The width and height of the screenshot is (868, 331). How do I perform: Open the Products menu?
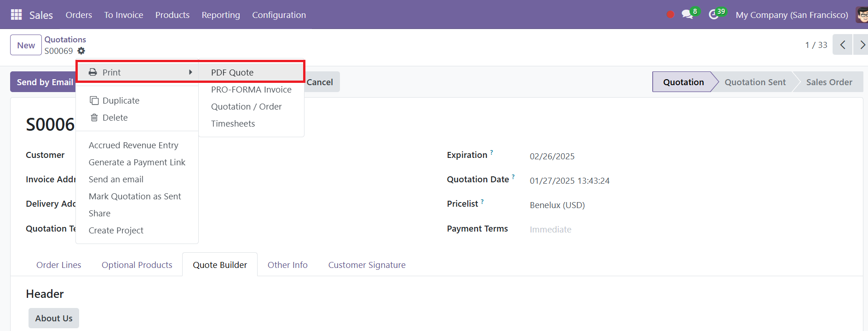click(x=172, y=15)
